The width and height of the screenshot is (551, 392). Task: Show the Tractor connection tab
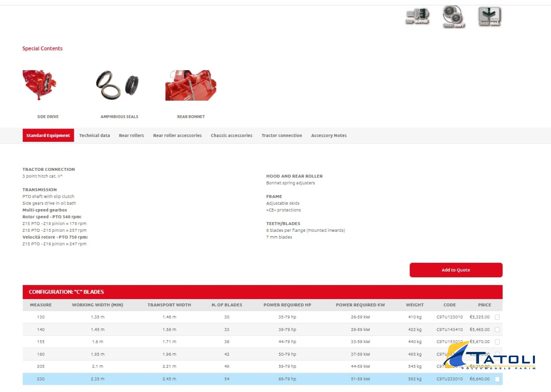[x=281, y=136]
